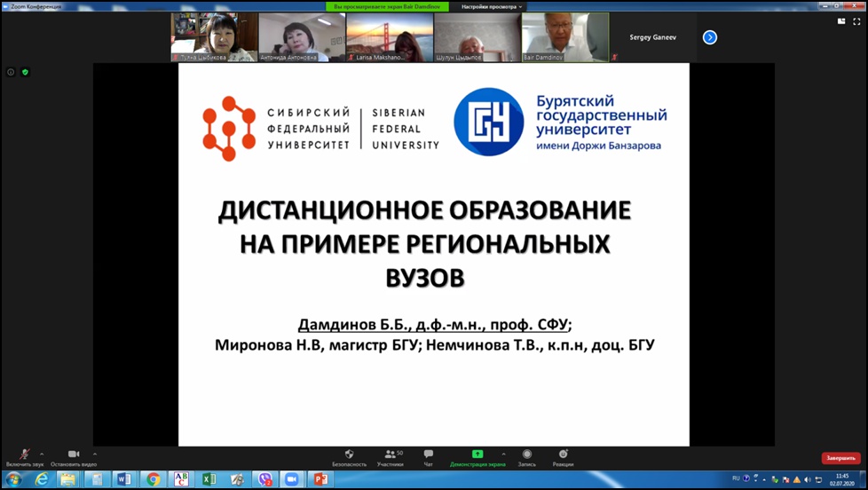Viewport: 868px width, 490px height.
Task: Start screen sharing with Демонстрация экрана
Action: (x=477, y=456)
